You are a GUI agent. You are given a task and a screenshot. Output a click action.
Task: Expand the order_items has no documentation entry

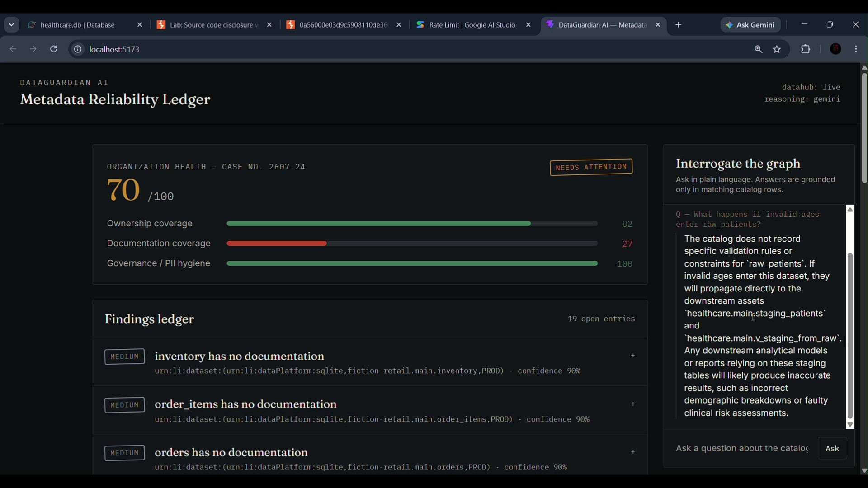(633, 405)
